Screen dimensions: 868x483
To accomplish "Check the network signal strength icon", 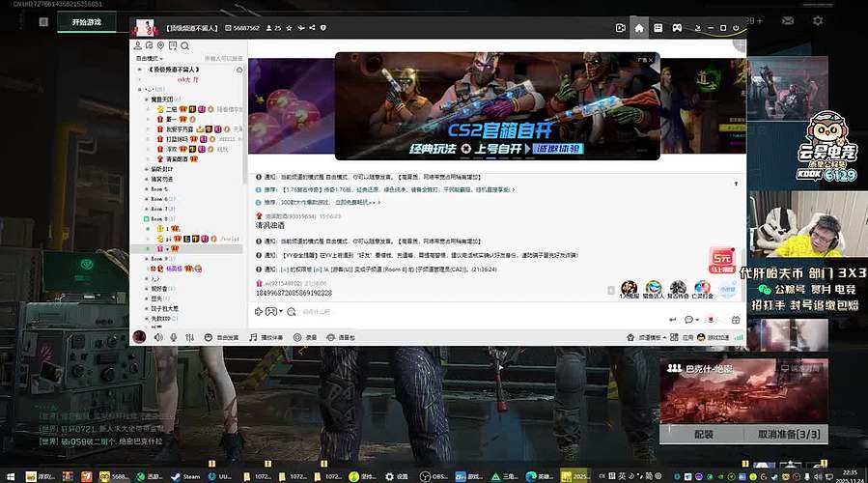I will pos(739,337).
